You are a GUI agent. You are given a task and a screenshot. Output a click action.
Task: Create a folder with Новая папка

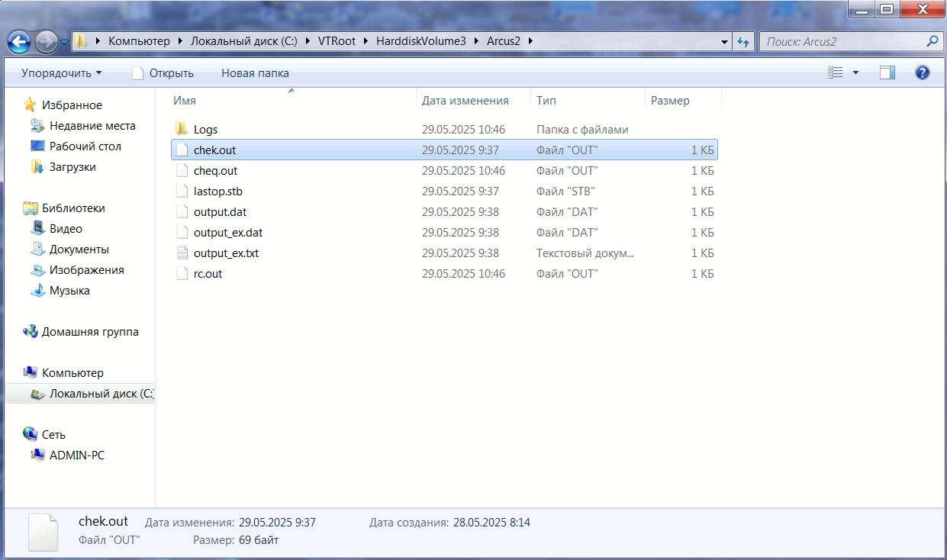click(x=255, y=73)
